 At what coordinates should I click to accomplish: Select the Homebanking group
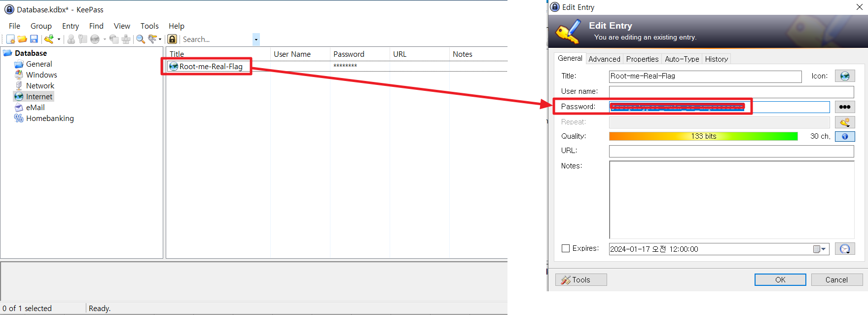coord(50,118)
